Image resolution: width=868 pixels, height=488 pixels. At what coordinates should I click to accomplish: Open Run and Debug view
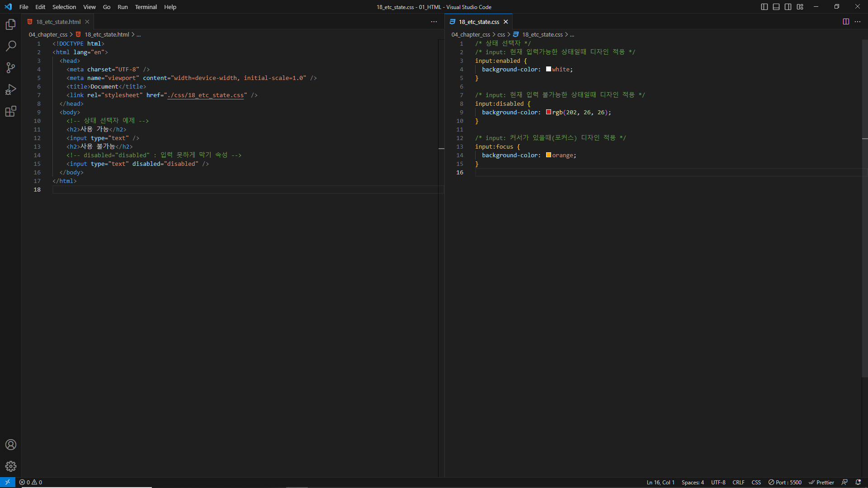tap(11, 89)
